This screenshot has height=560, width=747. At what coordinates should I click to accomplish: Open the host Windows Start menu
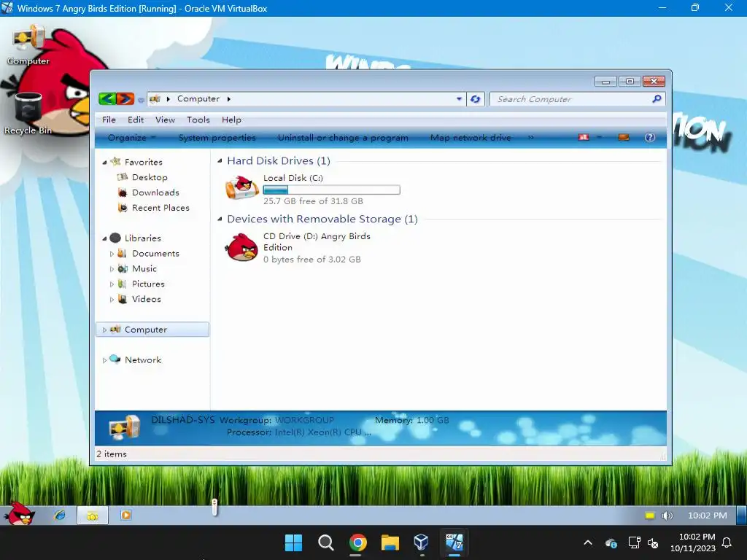293,542
